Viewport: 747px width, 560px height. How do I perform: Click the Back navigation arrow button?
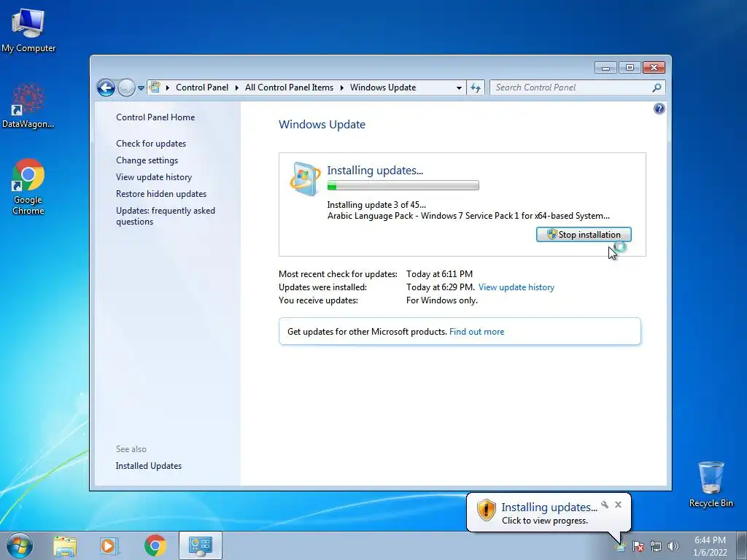[x=106, y=87]
